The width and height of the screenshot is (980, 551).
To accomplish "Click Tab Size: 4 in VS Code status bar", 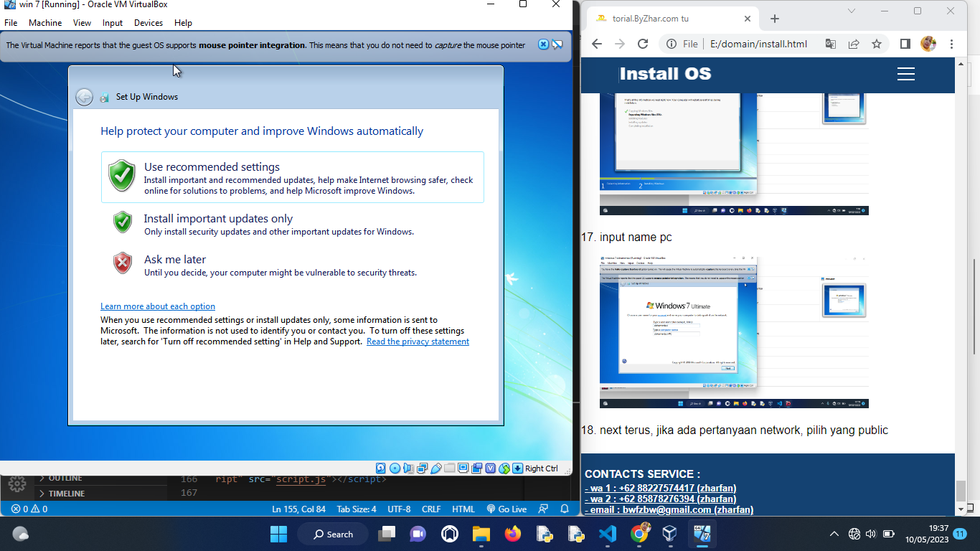I will (357, 509).
